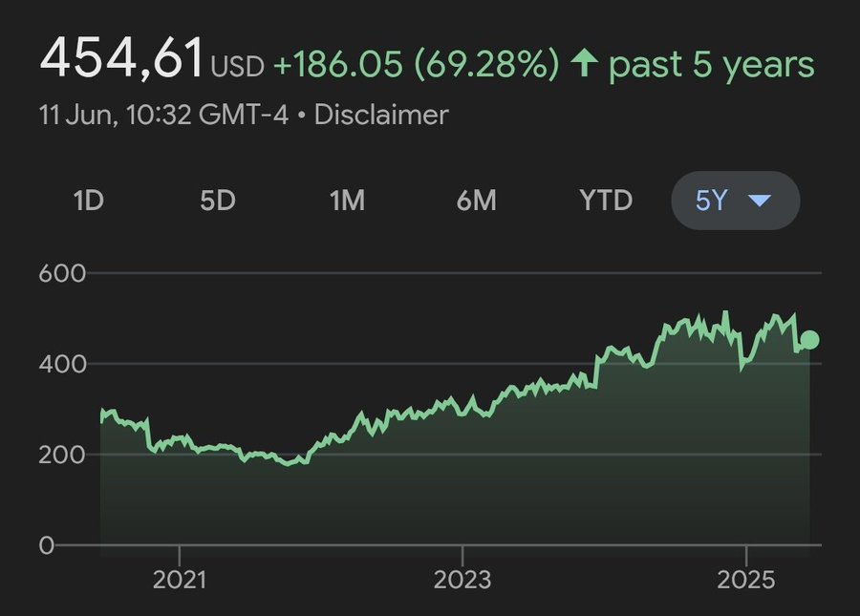This screenshot has height=616, width=860.
Task: Click the 454,61 price value
Action: click(x=121, y=57)
